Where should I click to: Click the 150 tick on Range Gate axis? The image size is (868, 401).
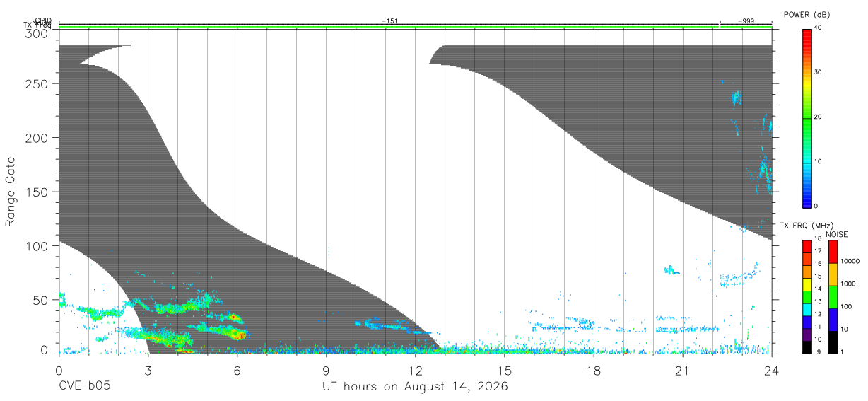[x=38, y=192]
